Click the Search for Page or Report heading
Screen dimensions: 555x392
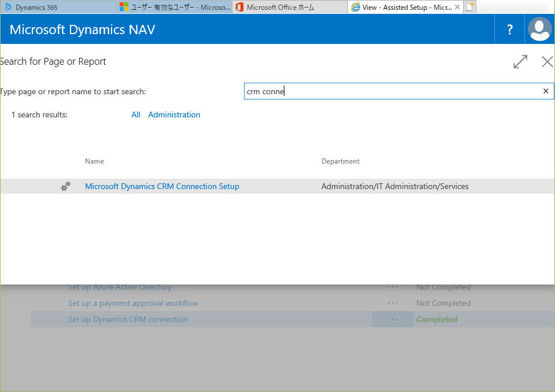(x=53, y=62)
